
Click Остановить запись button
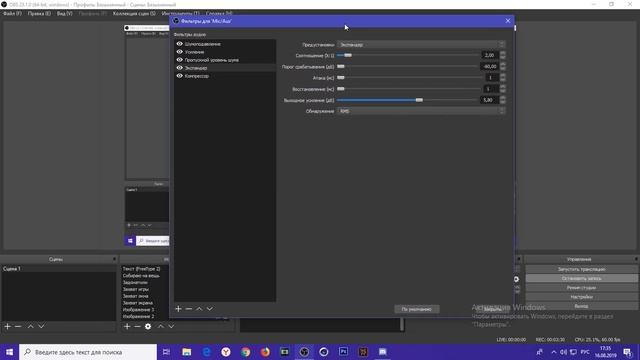point(581,278)
